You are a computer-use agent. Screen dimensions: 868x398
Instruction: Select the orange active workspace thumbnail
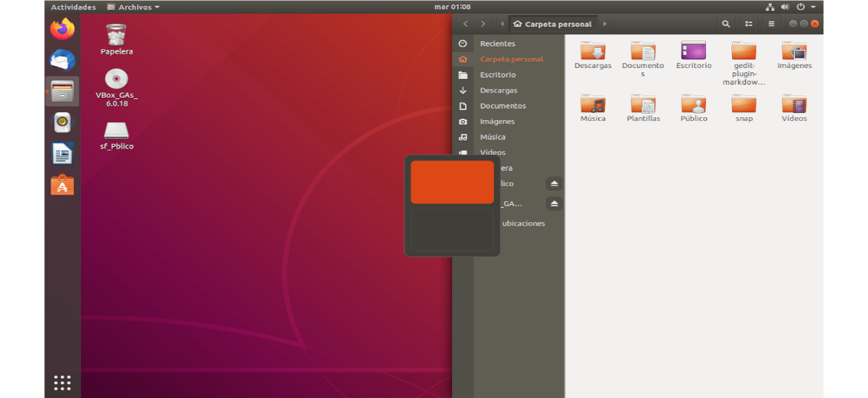coord(452,182)
